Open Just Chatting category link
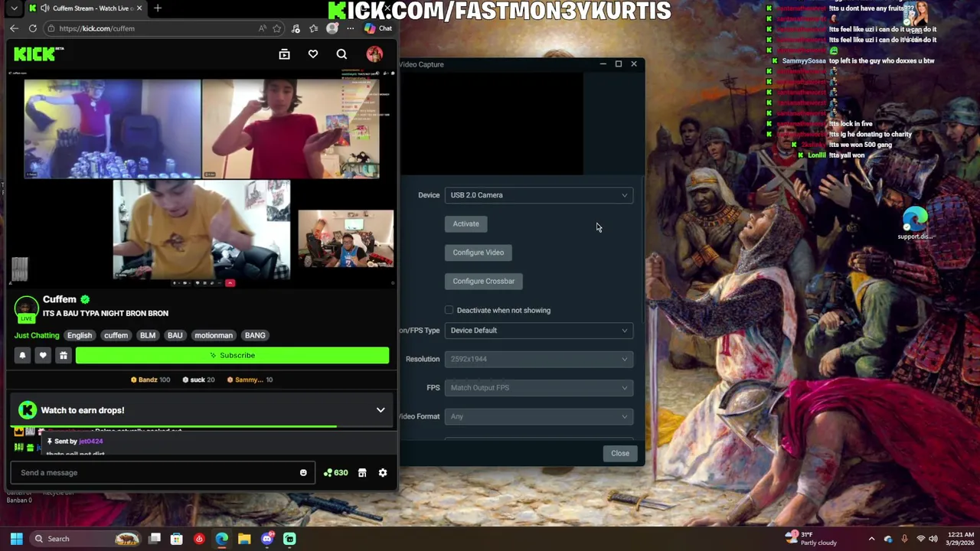Viewport: 980px width, 551px height. (x=37, y=335)
